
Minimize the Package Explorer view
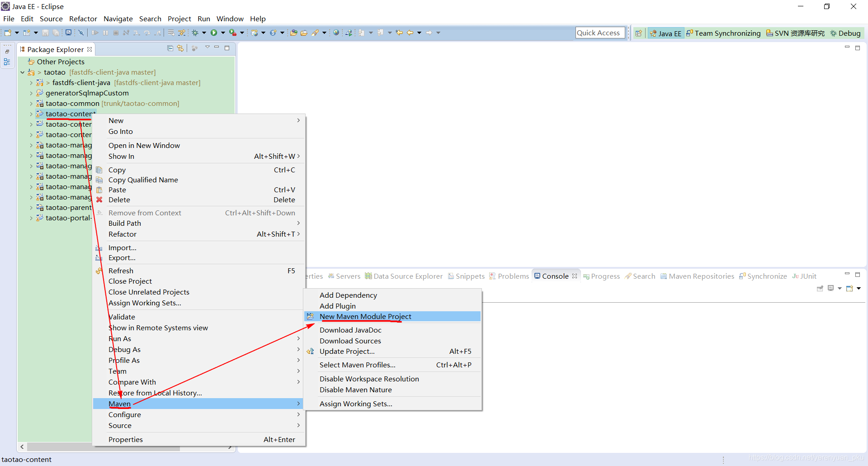[217, 48]
